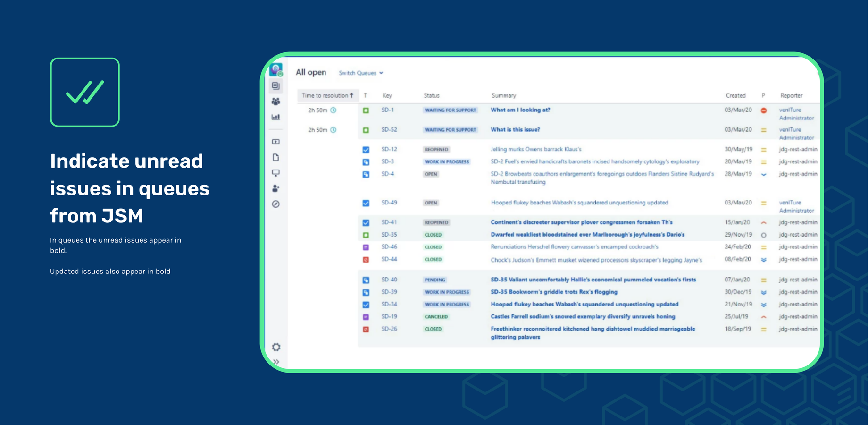Sort by Time to resolution column

(x=328, y=95)
